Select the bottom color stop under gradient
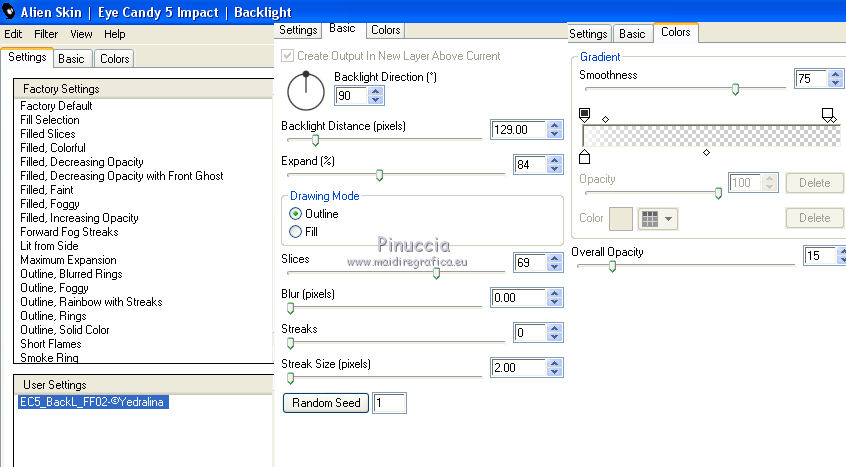This screenshot has height=467, width=846. 584,157
